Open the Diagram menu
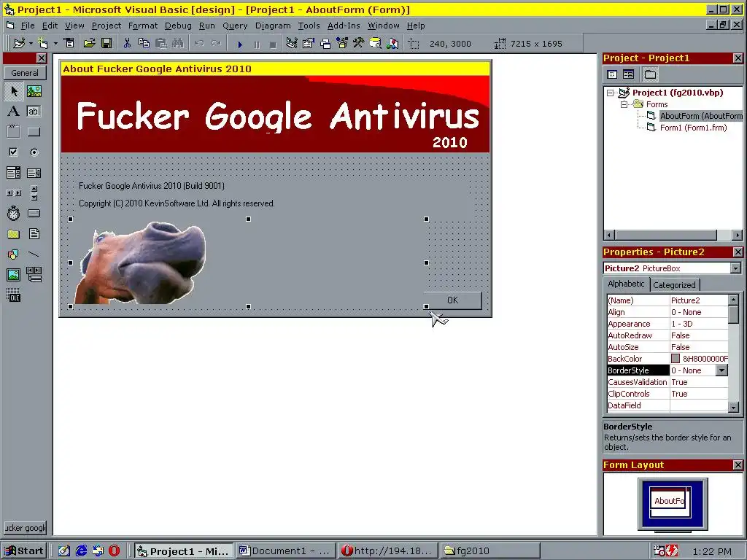 [x=273, y=26]
